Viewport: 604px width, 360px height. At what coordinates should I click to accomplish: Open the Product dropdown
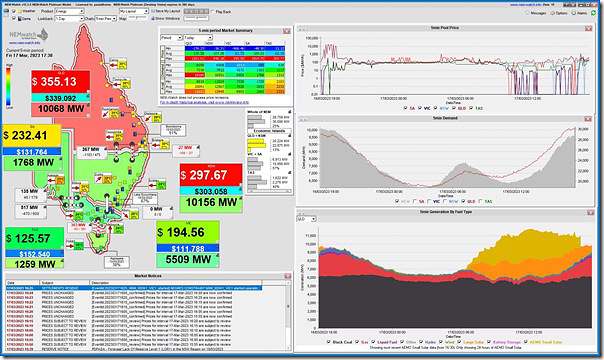click(69, 11)
